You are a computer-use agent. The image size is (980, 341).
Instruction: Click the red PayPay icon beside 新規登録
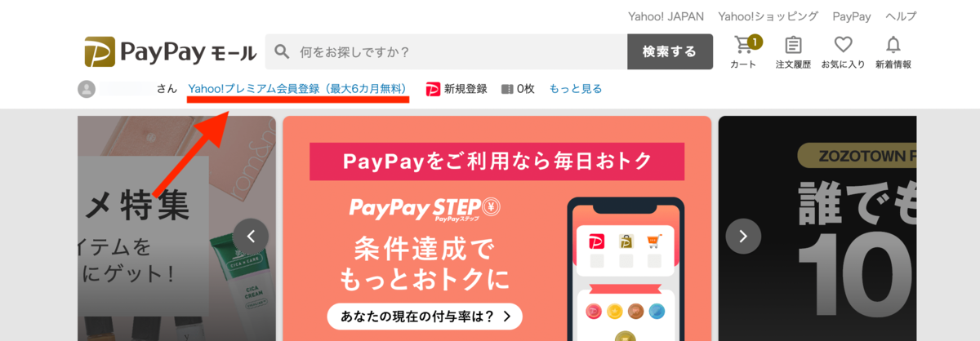tap(434, 89)
